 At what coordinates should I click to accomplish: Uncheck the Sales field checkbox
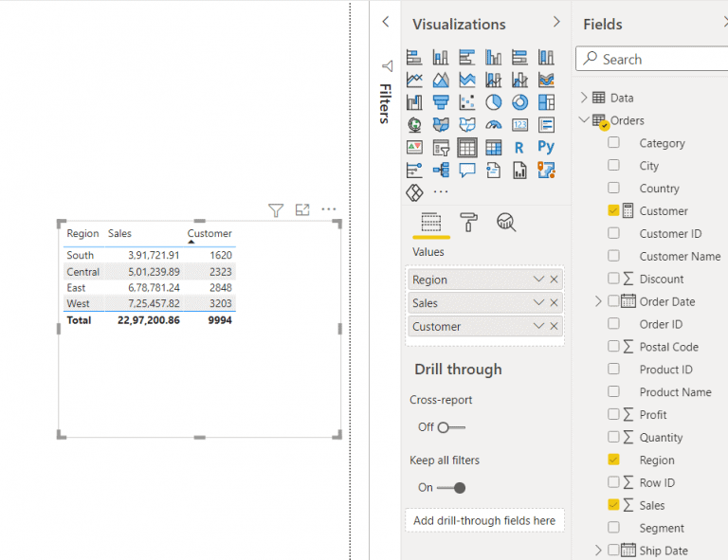tap(613, 504)
